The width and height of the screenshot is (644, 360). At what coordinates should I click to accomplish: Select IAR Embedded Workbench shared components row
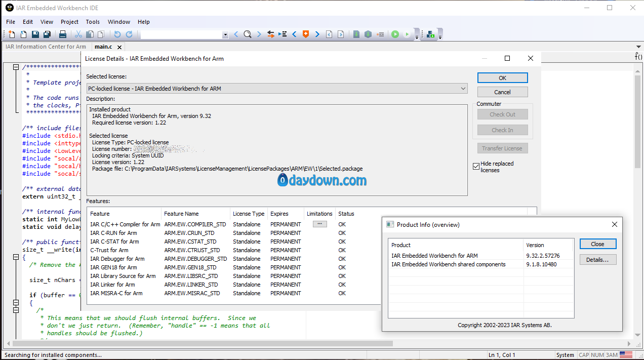(481, 264)
